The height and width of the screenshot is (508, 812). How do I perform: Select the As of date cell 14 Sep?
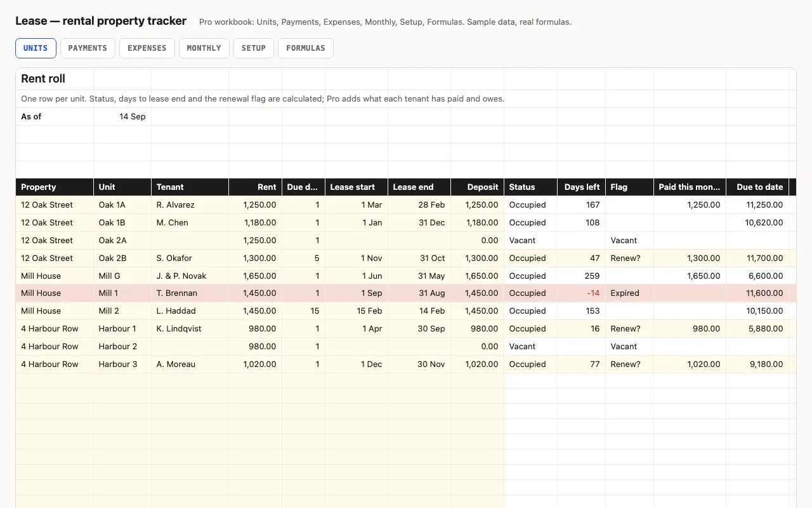pos(122,117)
